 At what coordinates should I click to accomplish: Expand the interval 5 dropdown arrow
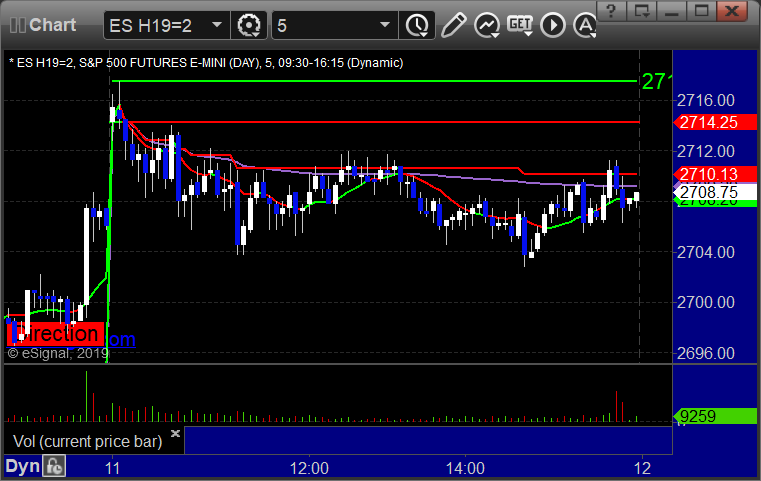point(384,24)
